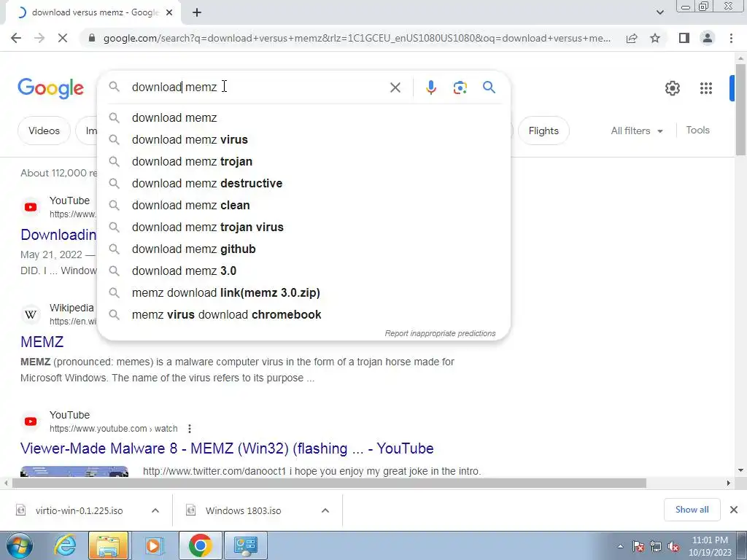Expand options for Windows 1803.iso download

pyautogui.click(x=325, y=510)
